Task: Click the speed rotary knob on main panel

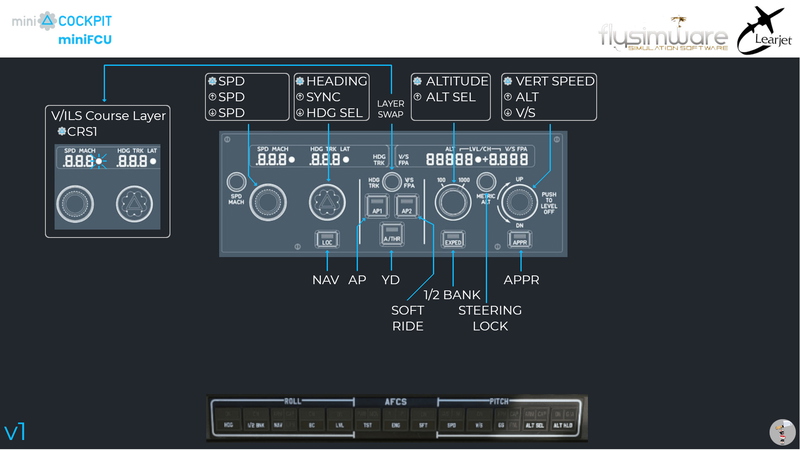Action: pos(270,202)
